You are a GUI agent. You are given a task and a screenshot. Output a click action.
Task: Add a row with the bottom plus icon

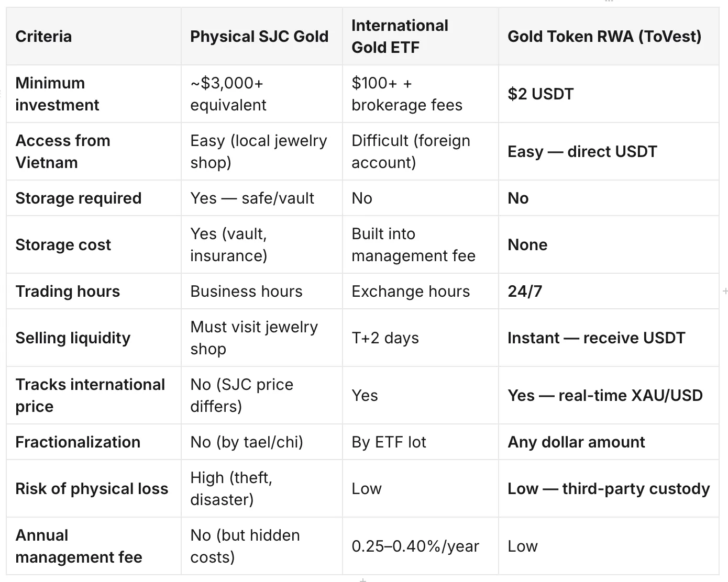[362, 579]
